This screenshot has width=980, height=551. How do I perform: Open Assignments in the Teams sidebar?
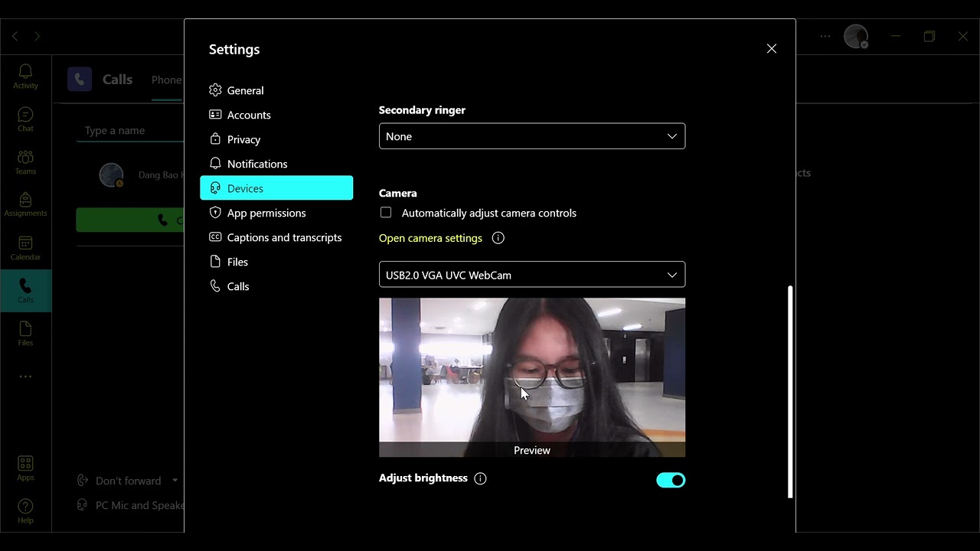coord(25,204)
